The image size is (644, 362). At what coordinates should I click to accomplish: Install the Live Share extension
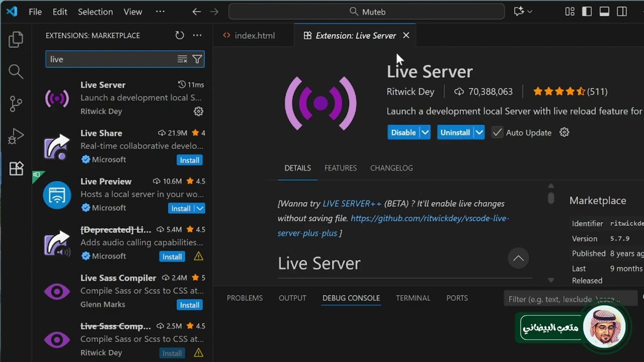[x=190, y=160]
